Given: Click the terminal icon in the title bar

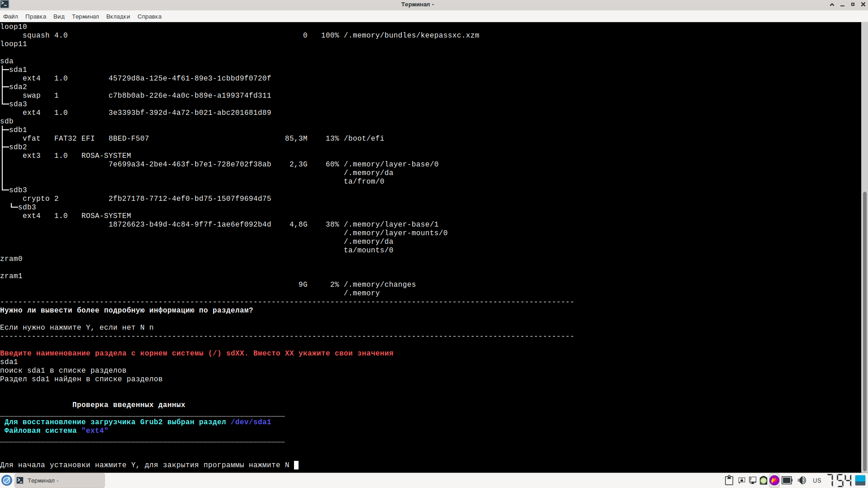Looking at the screenshot, I should [x=5, y=5].
